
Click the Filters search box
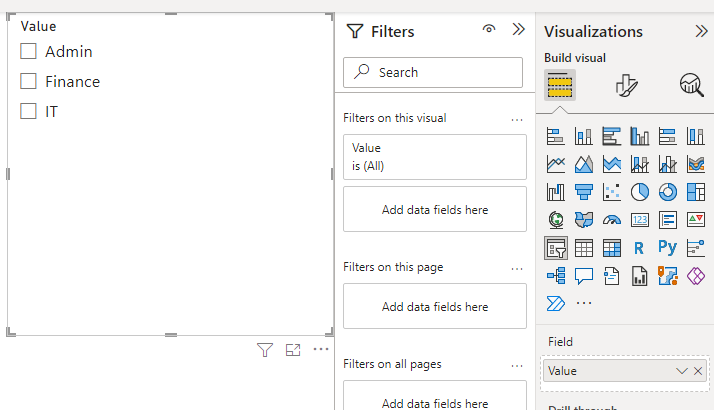click(x=433, y=72)
